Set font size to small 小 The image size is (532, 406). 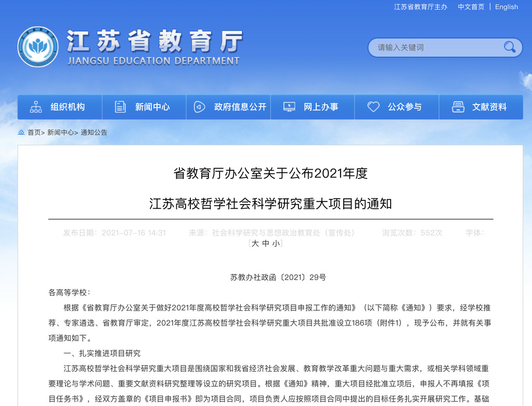click(x=275, y=243)
